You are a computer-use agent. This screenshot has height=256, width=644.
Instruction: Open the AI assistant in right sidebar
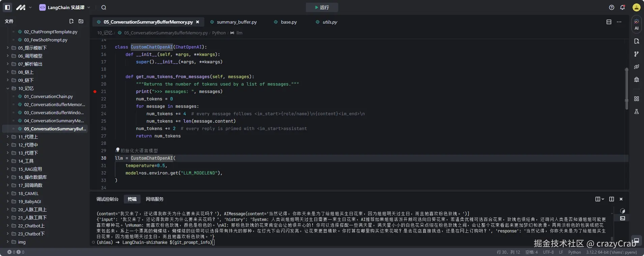pos(636,24)
